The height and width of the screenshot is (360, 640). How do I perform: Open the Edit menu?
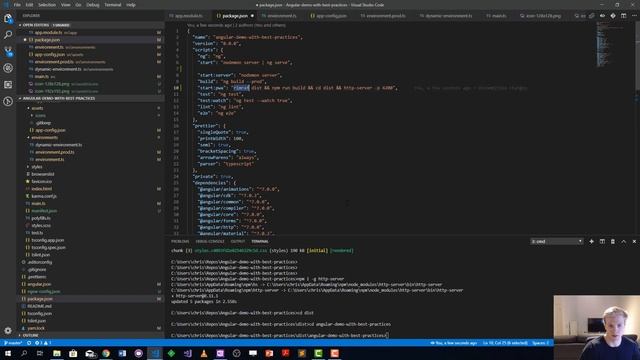29,5
